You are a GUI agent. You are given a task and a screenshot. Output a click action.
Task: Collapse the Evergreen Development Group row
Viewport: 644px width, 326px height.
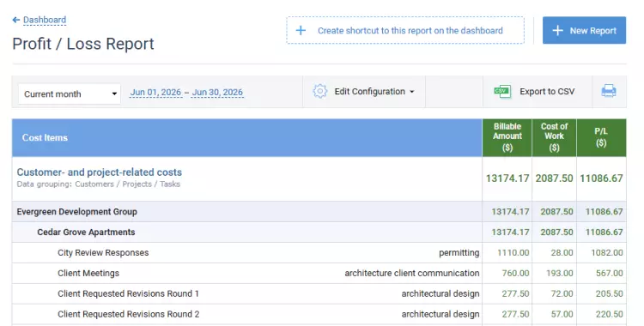coord(76,212)
